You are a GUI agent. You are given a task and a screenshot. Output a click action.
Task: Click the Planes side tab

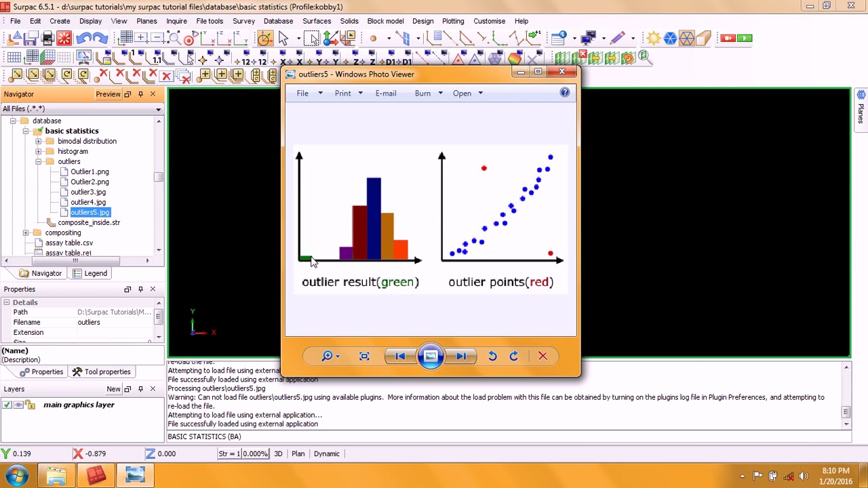[861, 108]
